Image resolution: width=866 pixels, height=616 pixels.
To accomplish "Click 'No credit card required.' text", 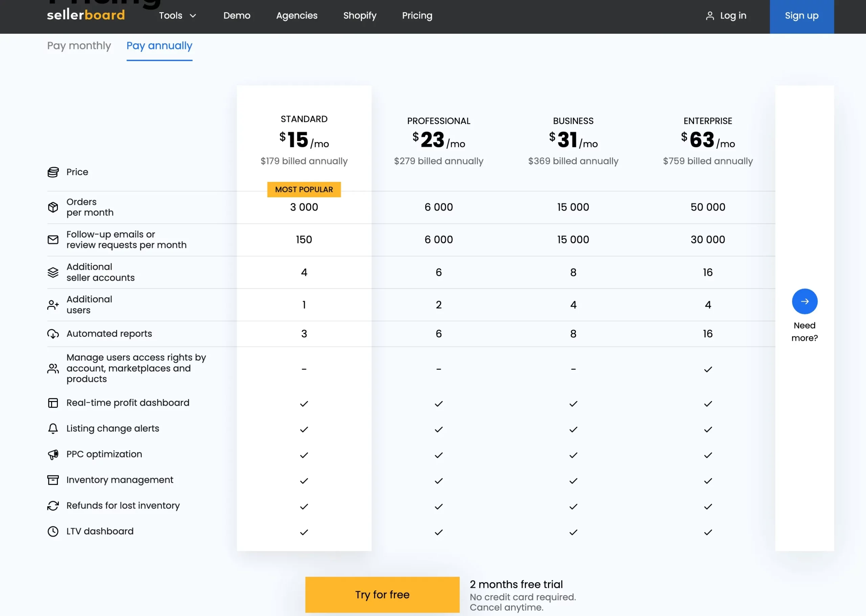I will [x=523, y=597].
